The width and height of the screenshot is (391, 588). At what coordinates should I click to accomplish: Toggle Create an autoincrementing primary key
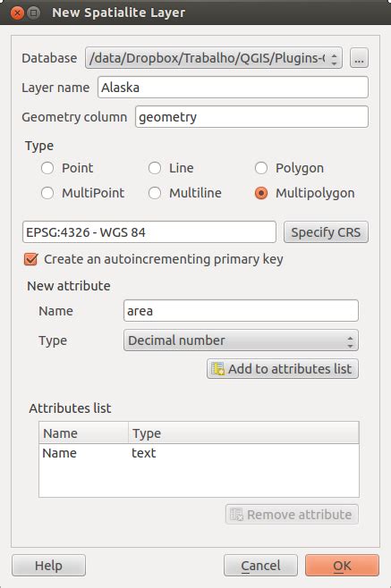point(30,259)
